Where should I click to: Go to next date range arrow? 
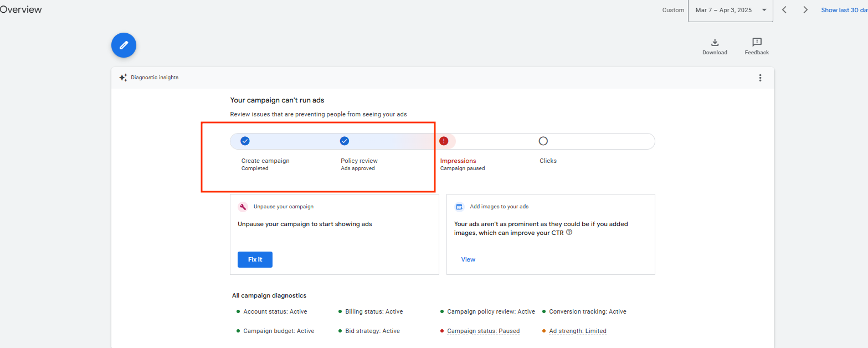point(805,10)
